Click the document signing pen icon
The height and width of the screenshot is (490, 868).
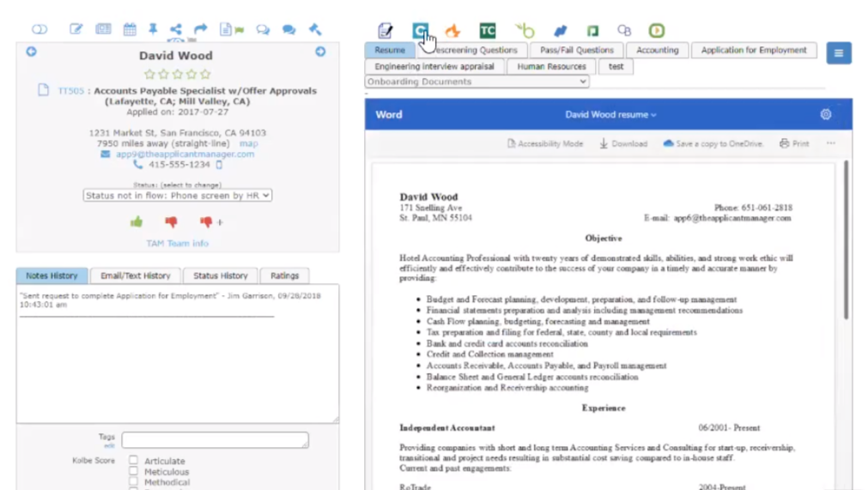coord(385,30)
